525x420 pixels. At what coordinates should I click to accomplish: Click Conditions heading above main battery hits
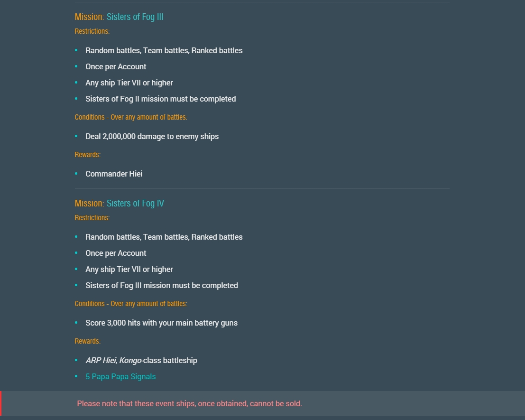tap(131, 304)
